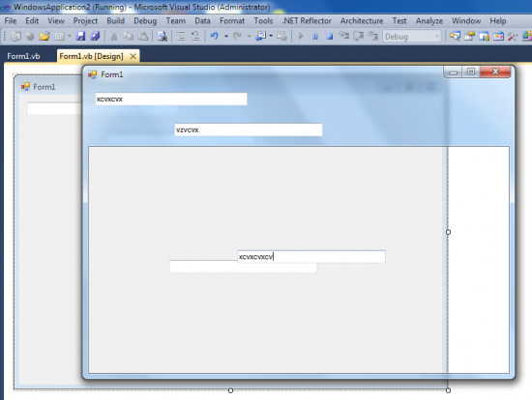
Task: Click the Navigate Backward icon
Action: pyautogui.click(x=261, y=36)
